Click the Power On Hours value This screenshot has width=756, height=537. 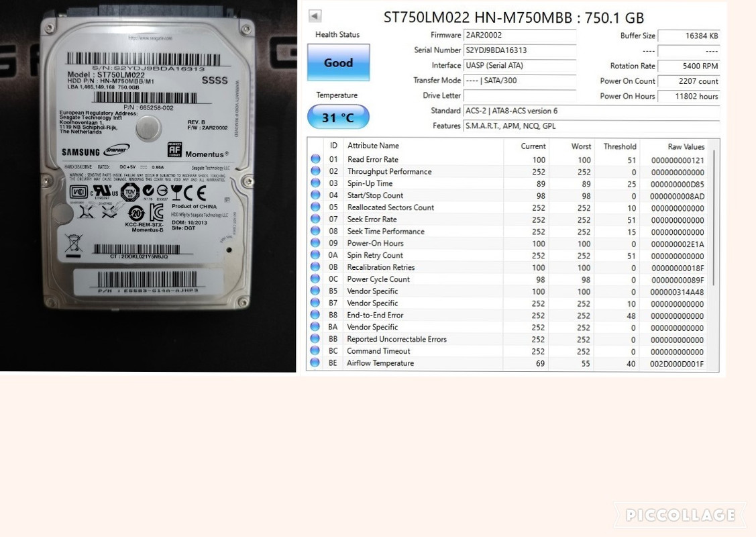tap(689, 96)
